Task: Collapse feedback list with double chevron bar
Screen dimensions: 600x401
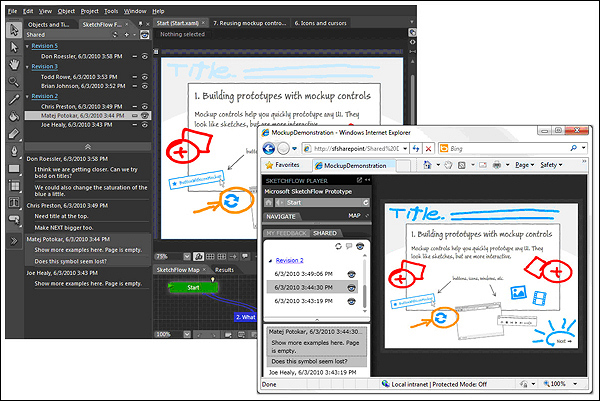Action: click(88, 147)
